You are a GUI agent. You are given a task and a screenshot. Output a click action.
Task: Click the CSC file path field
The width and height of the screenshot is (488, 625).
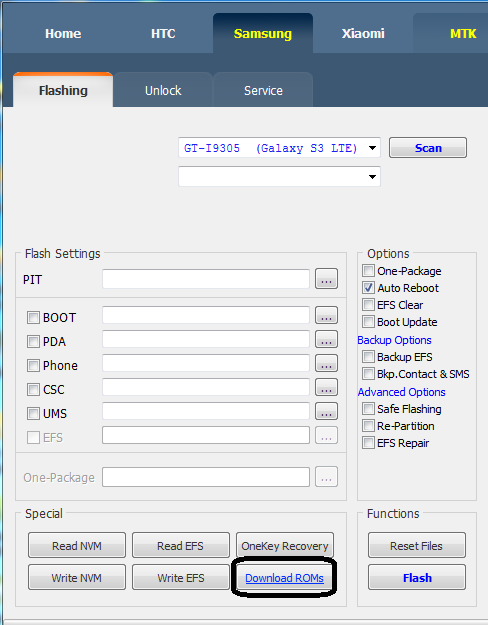206,387
